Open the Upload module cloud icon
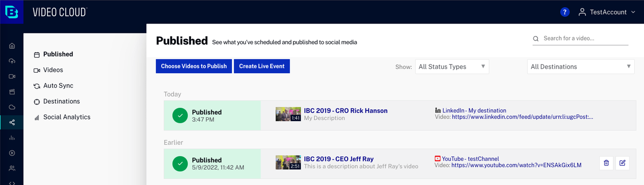This screenshot has height=185, width=644. (x=12, y=61)
